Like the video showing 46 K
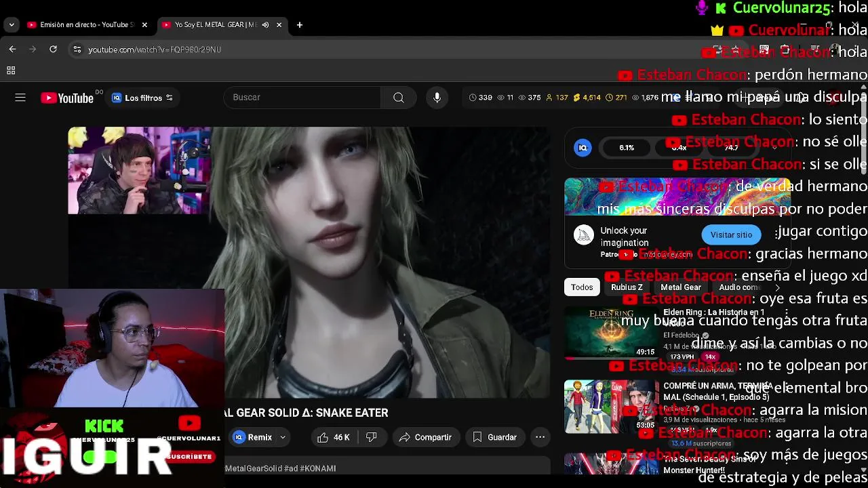868x488 pixels. [x=334, y=437]
